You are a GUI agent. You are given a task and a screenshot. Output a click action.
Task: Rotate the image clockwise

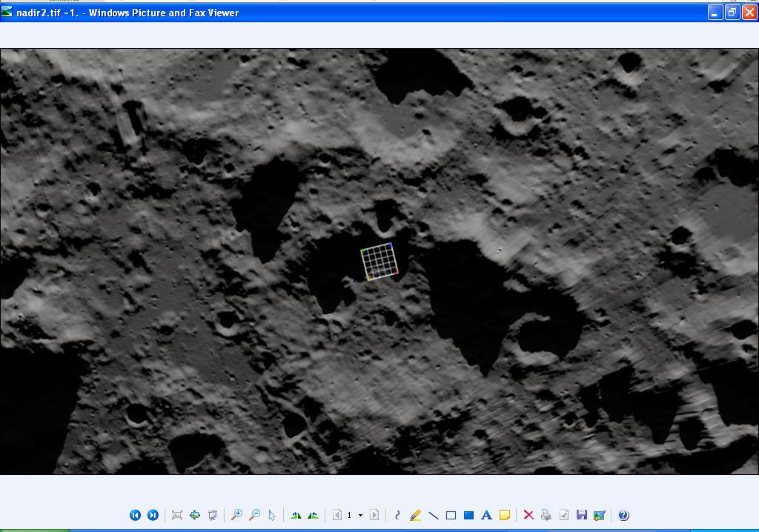coord(296,515)
